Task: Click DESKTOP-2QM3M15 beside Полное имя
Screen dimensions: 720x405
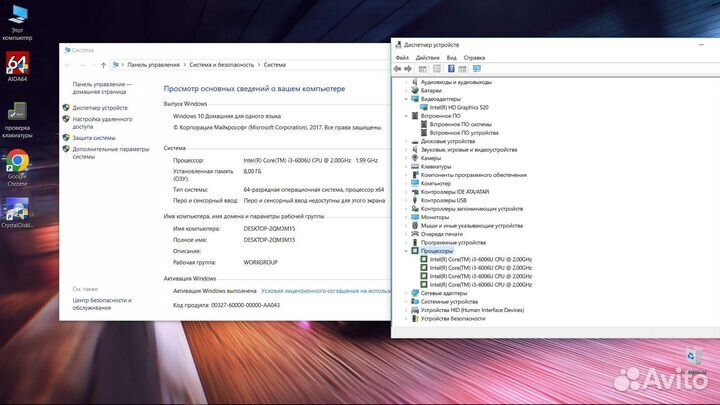Action: pos(269,240)
